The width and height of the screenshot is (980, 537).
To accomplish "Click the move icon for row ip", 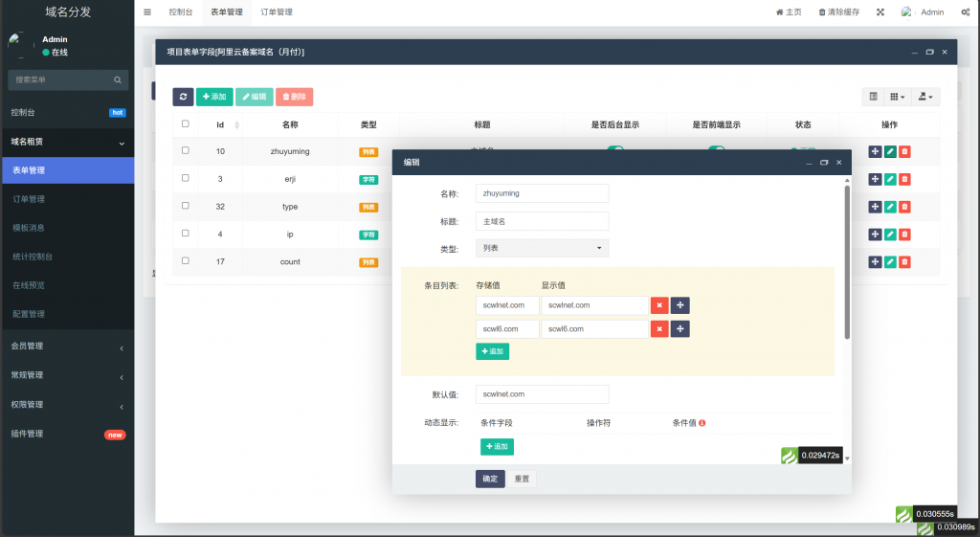I will [x=875, y=235].
